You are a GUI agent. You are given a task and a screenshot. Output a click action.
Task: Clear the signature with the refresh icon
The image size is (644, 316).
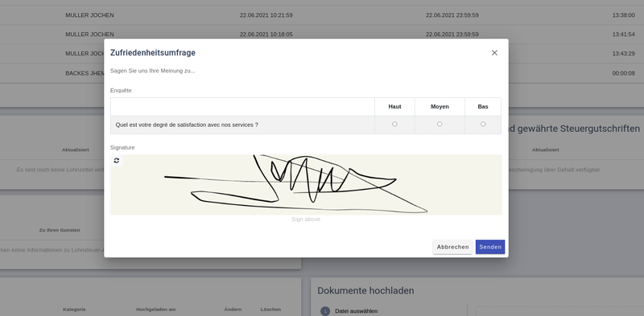point(117,161)
